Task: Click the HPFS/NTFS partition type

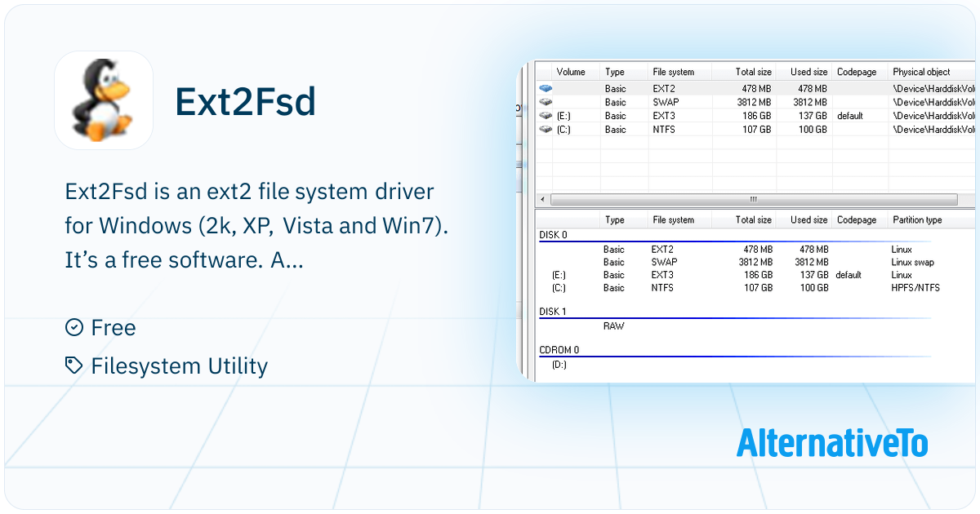Action: [x=915, y=288]
